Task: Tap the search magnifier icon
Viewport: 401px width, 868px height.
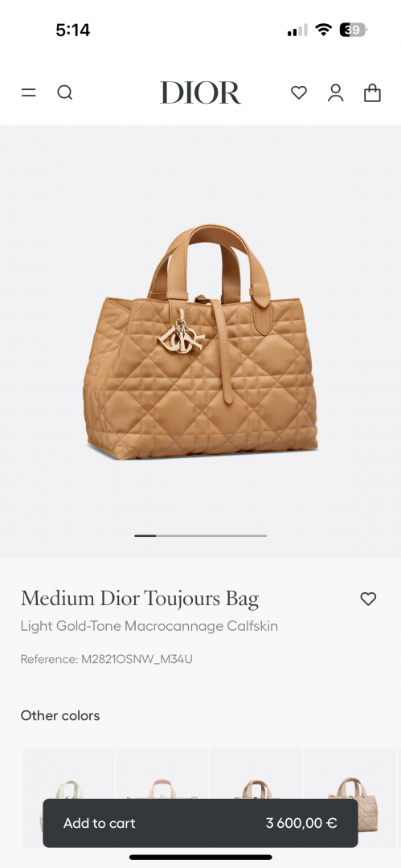Action: pos(65,92)
